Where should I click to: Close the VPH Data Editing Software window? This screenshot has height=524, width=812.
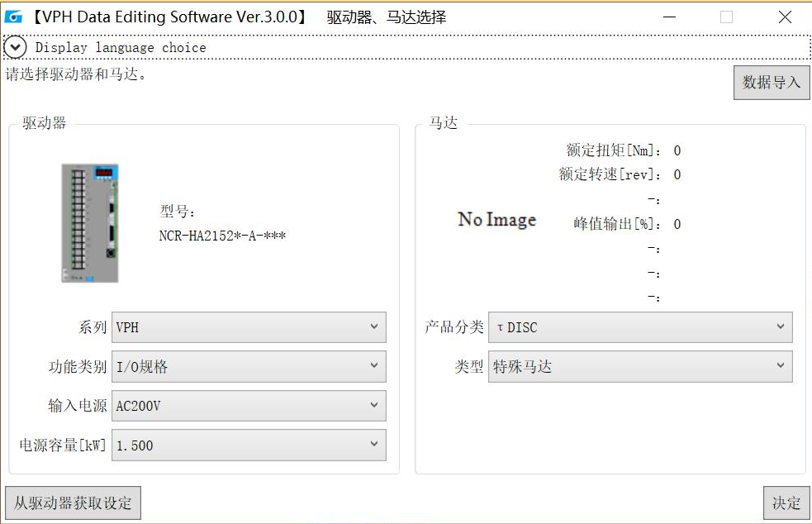pyautogui.click(x=785, y=17)
